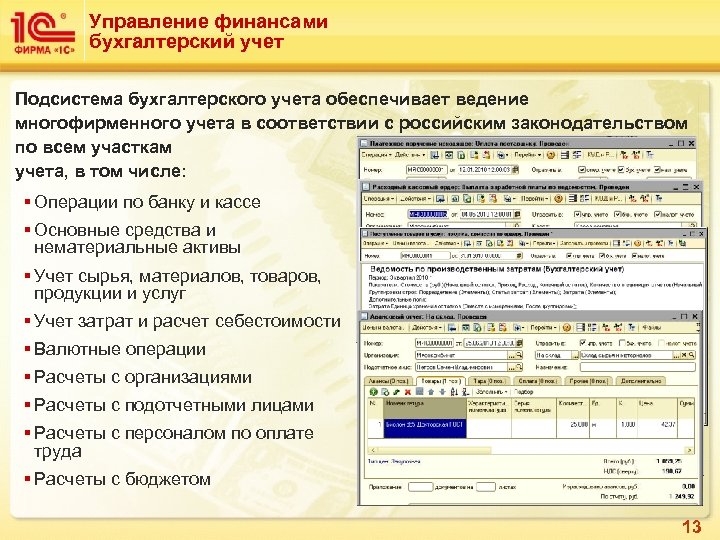
Task: Click Файлы button in Авансовый отчет toolbar
Action: pyautogui.click(x=652, y=327)
